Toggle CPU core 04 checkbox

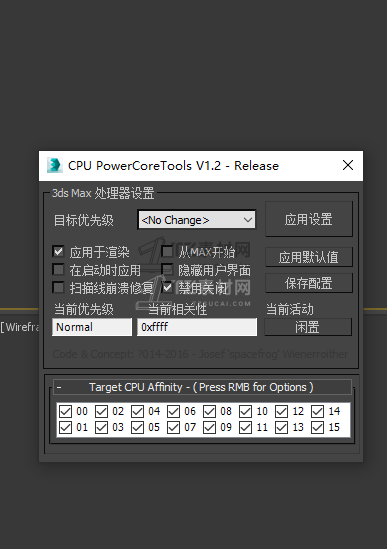tap(137, 411)
